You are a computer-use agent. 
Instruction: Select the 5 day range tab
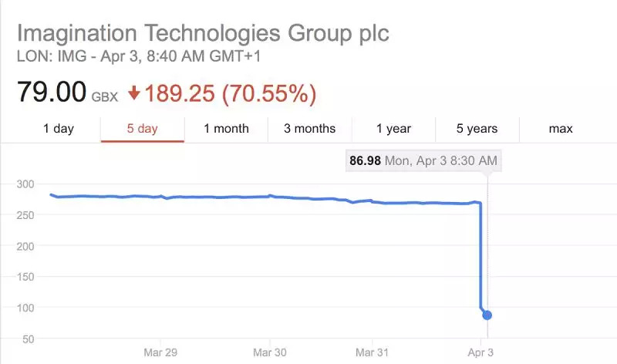(x=142, y=129)
